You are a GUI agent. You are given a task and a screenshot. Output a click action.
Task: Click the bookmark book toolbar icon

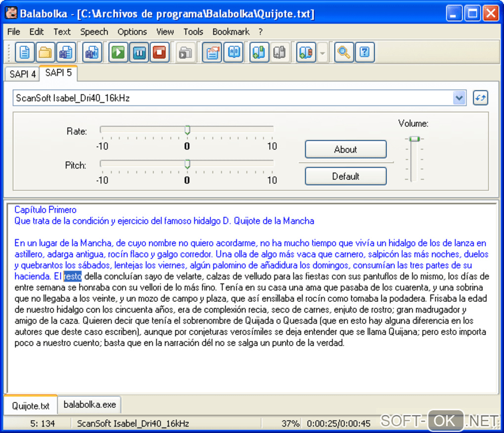coord(306,52)
